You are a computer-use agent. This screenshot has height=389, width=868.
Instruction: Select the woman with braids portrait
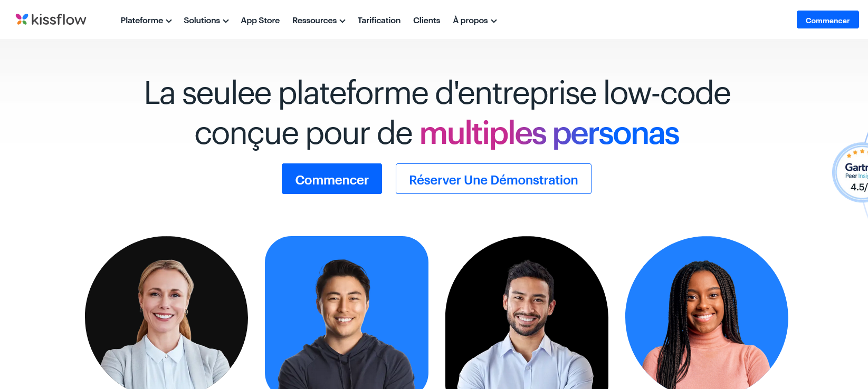point(707,313)
